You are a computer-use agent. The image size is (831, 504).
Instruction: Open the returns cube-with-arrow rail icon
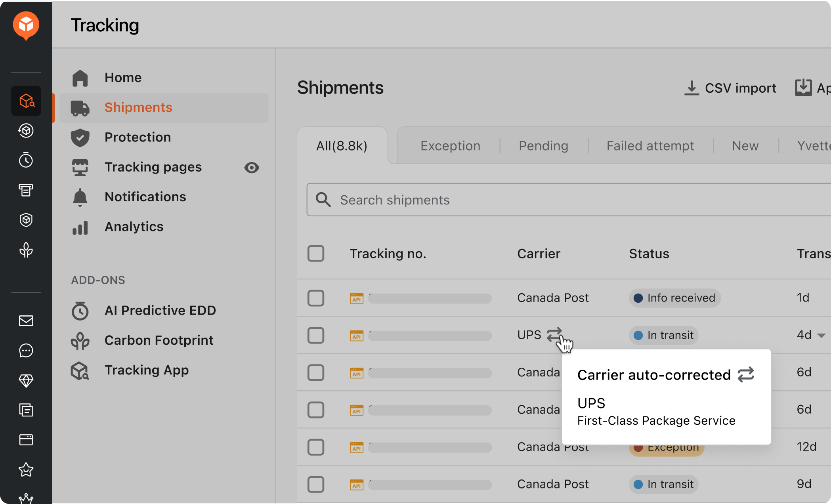point(26,130)
